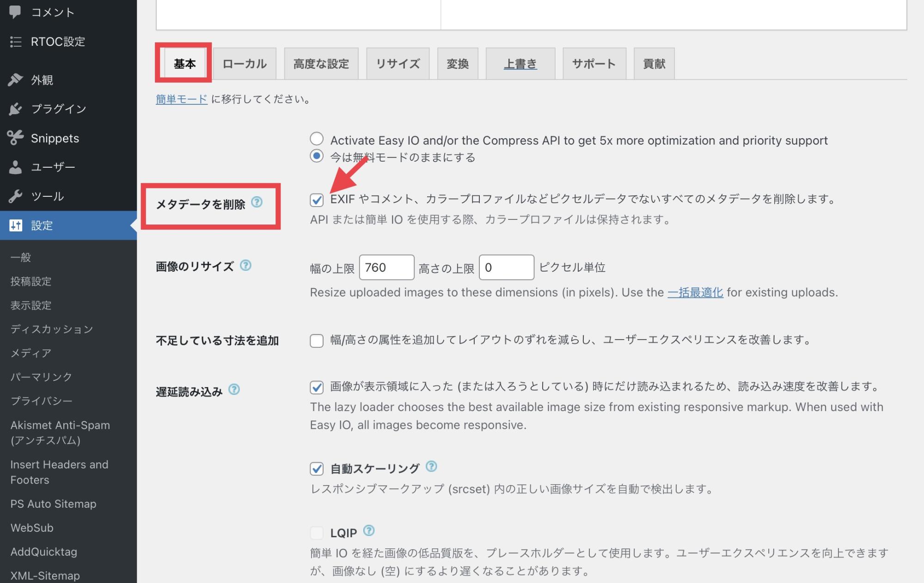
Task: Toggle the 遅延読み込み lazy load checkbox
Action: (x=317, y=387)
